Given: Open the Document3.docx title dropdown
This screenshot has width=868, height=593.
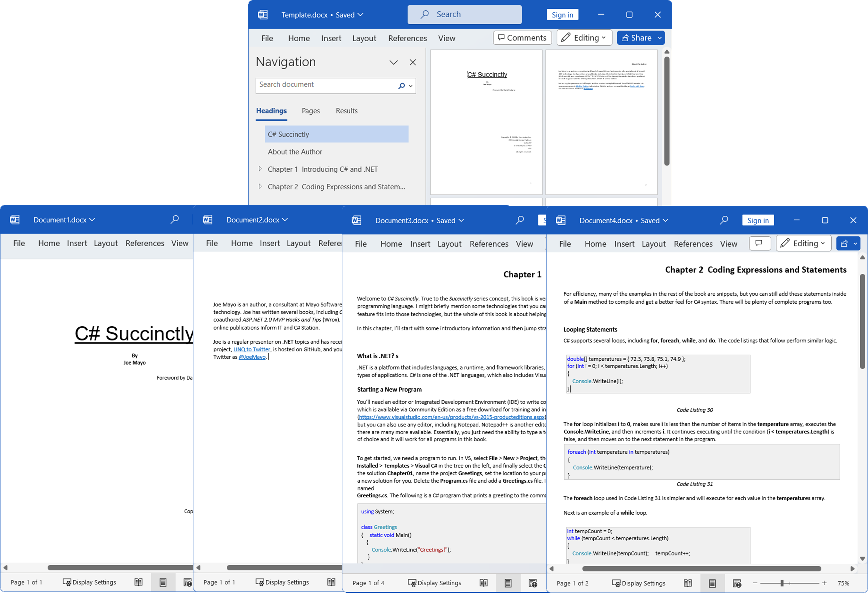Looking at the screenshot, I should pos(461,220).
